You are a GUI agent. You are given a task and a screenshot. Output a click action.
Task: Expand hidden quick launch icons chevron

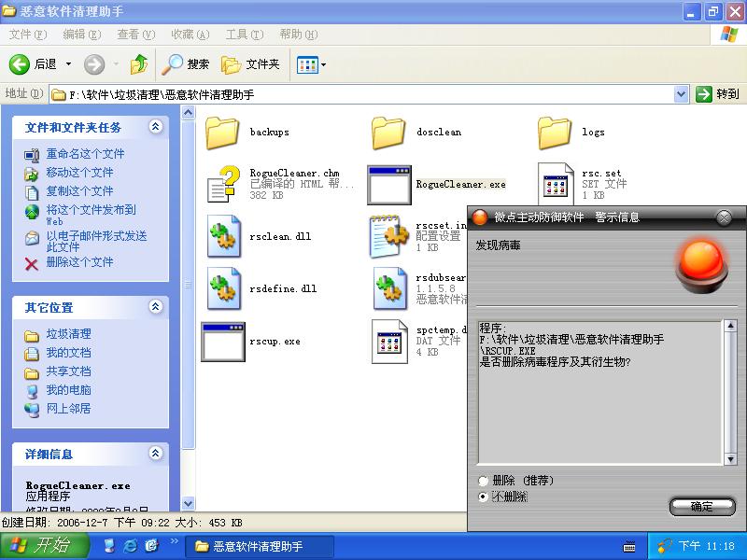(175, 541)
